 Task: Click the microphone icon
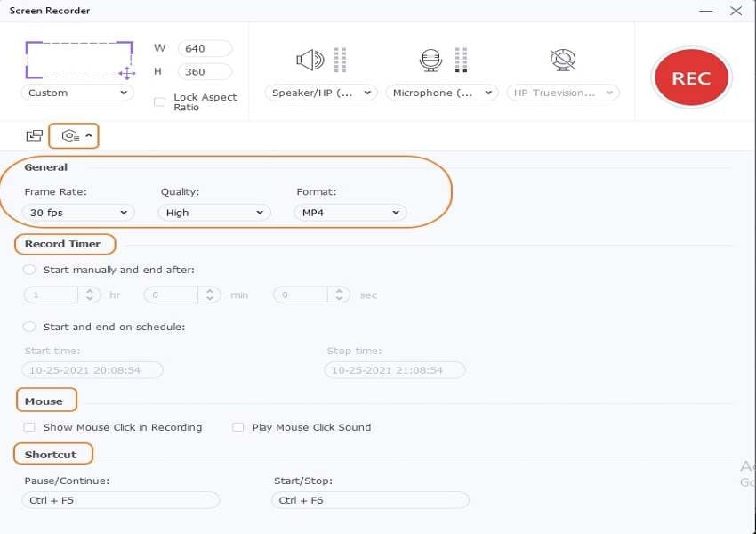430,61
